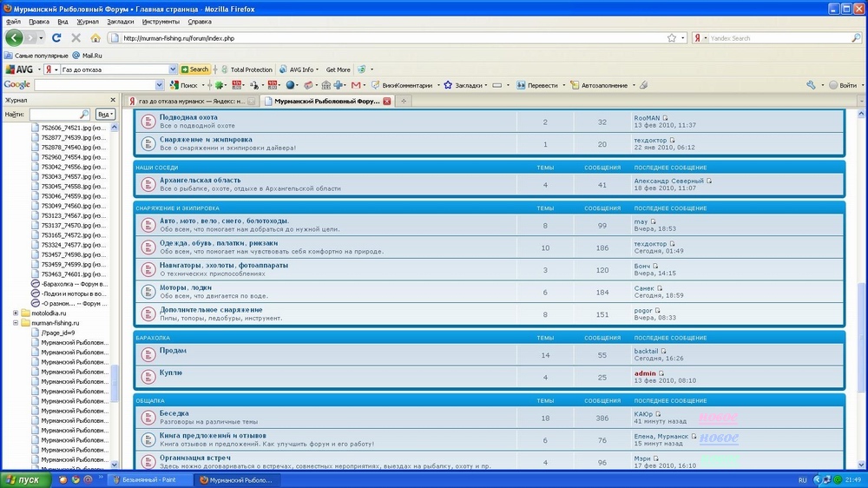The height and width of the screenshot is (488, 868).
Task: Open the AVG search box dropdown
Action: click(173, 69)
